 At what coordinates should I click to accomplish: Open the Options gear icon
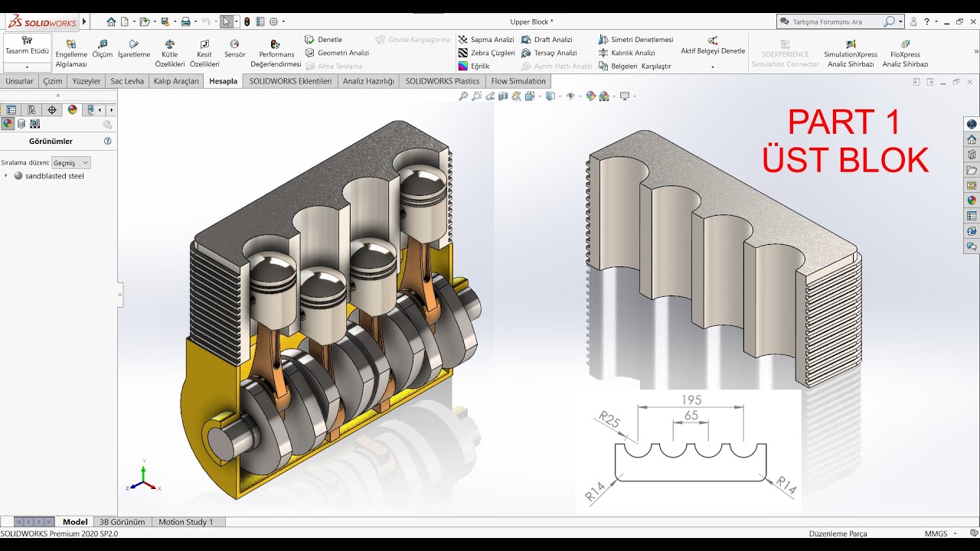tap(274, 21)
